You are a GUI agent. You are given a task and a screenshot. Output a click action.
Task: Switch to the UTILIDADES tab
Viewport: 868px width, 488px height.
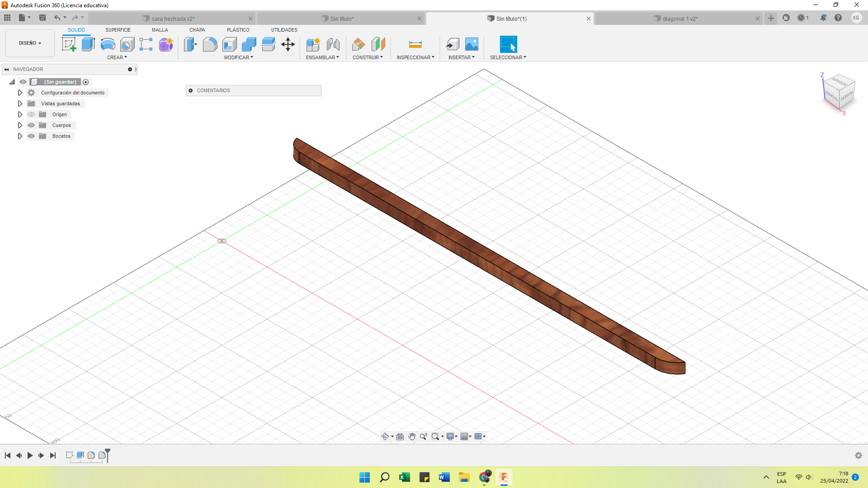(284, 30)
